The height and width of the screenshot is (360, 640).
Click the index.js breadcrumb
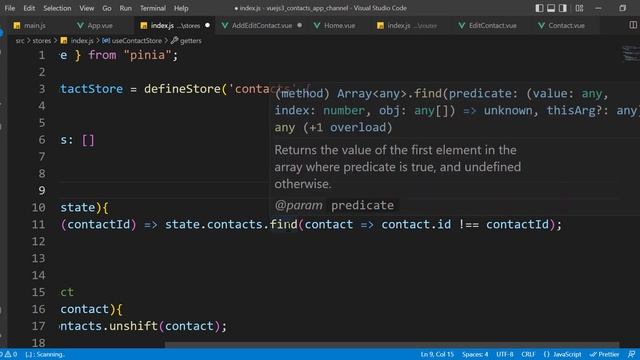tap(82, 41)
